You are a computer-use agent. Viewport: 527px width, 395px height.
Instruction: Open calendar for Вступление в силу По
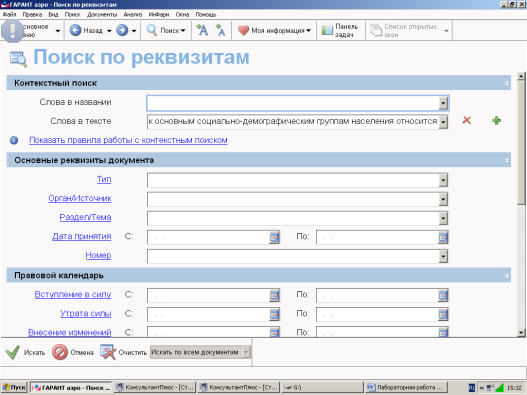pos(443,295)
